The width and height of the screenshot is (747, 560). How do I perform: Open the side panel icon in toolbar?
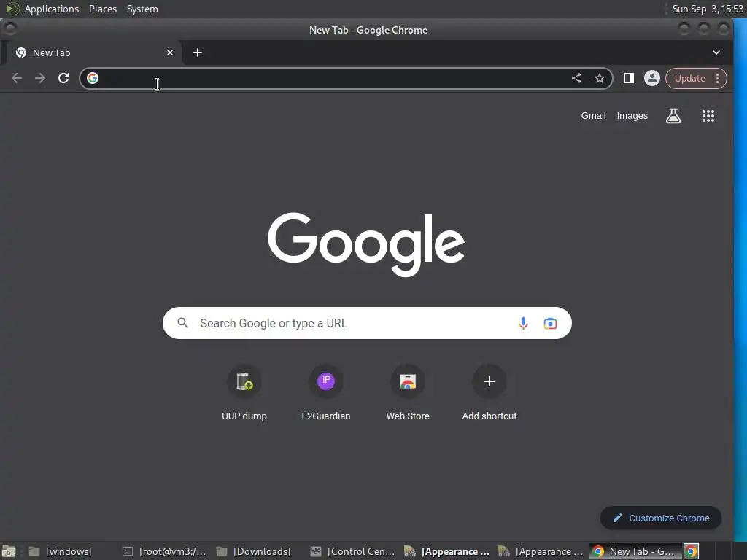click(628, 78)
